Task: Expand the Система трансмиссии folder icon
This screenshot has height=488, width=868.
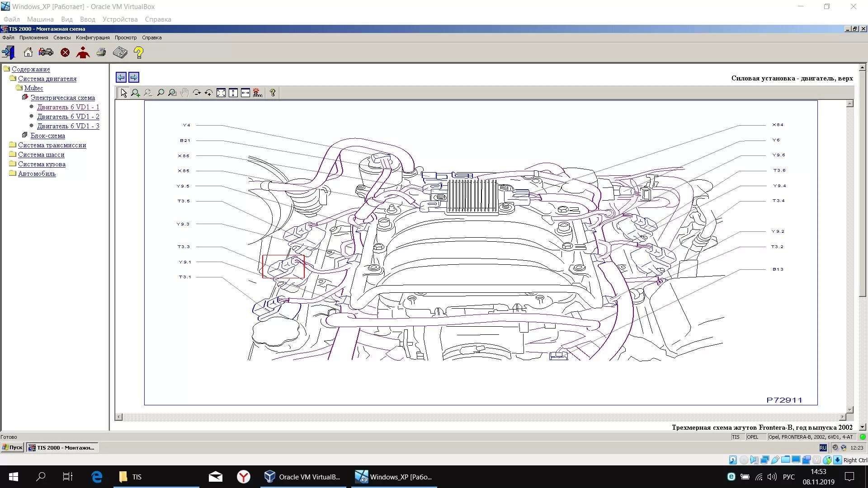Action: pos(13,145)
